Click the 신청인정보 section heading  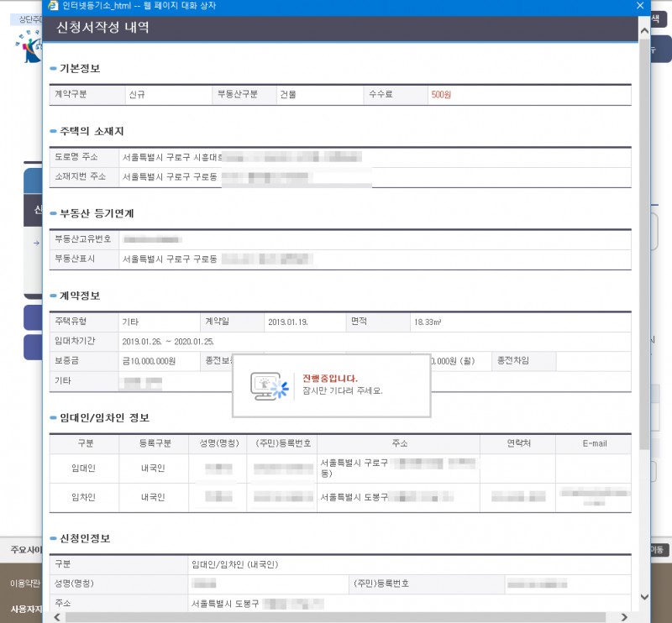[85, 537]
